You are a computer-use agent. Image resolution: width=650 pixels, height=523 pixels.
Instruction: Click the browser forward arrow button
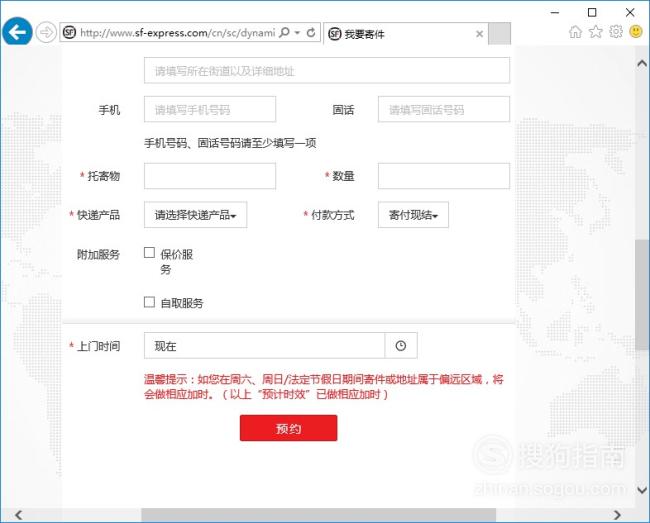(x=46, y=32)
